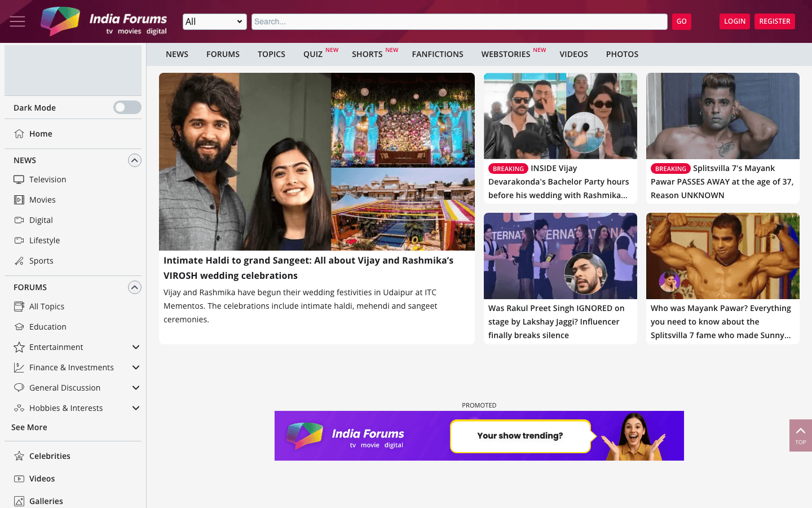Open Celebrities using its star icon

19,456
